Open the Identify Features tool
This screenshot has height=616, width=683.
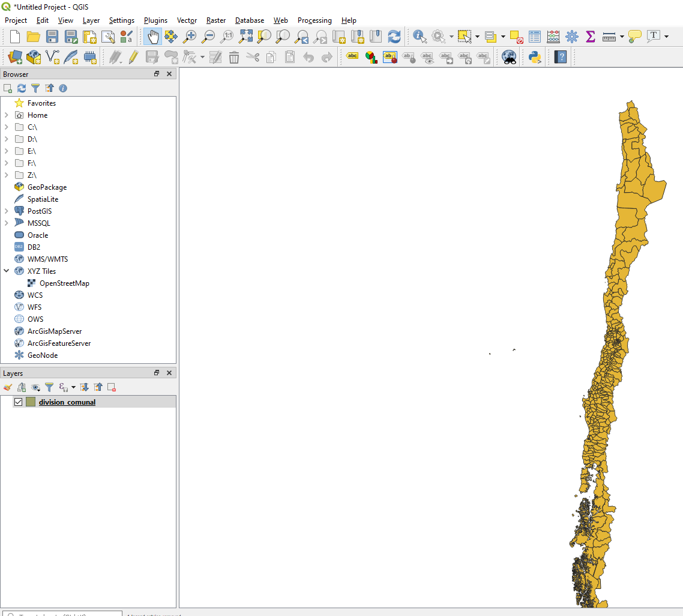click(x=419, y=36)
